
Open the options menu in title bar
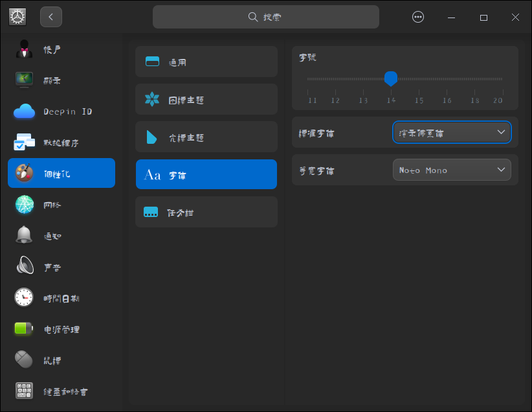coord(418,17)
